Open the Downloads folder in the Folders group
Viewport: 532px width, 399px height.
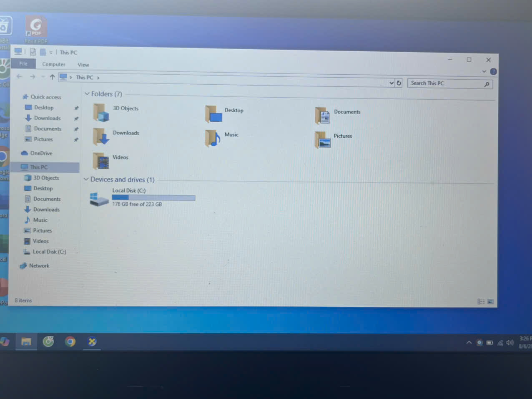(101, 136)
